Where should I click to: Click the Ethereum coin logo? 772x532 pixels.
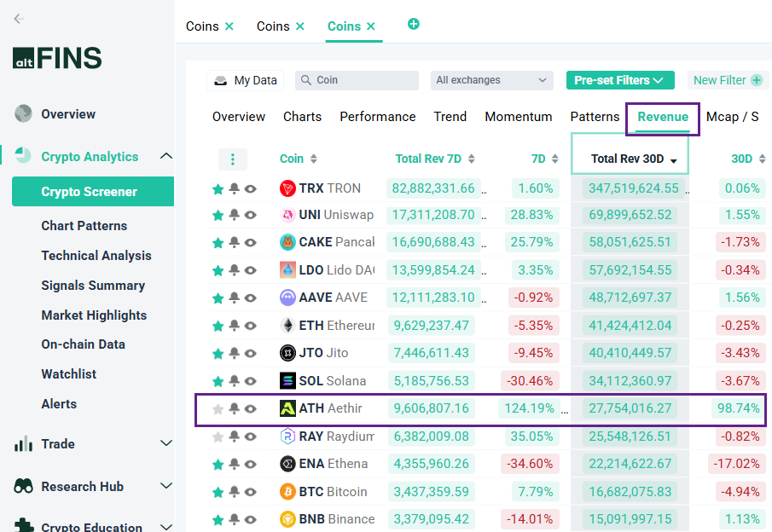coord(287,326)
